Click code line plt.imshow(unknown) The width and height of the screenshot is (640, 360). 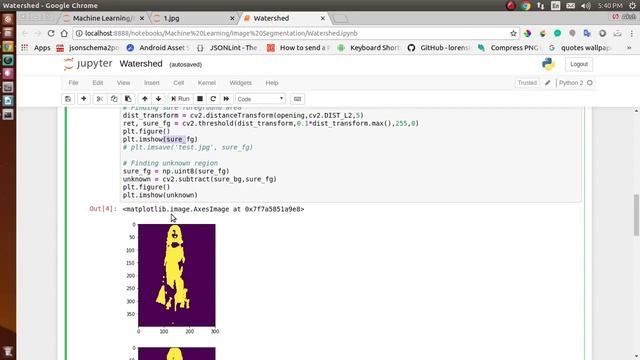[160, 195]
